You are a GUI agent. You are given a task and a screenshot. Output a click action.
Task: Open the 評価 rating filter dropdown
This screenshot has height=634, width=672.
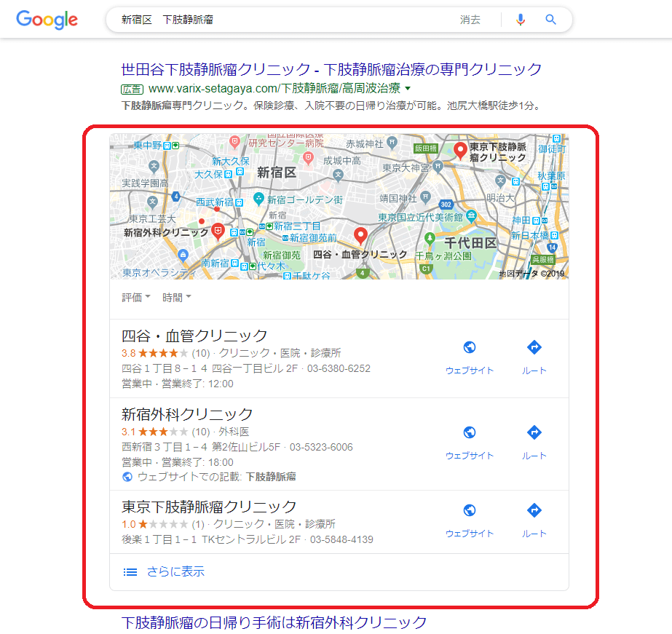point(136,297)
